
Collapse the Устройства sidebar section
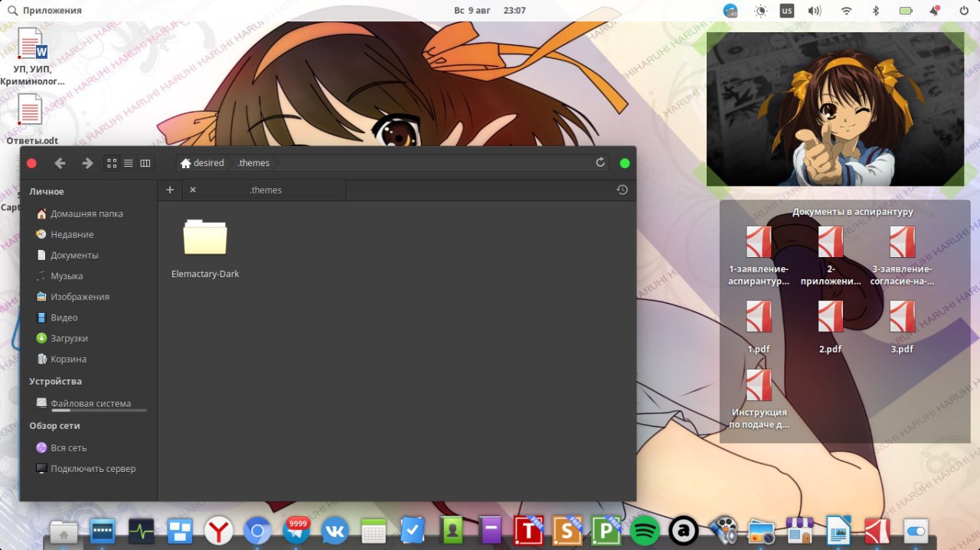(x=55, y=381)
